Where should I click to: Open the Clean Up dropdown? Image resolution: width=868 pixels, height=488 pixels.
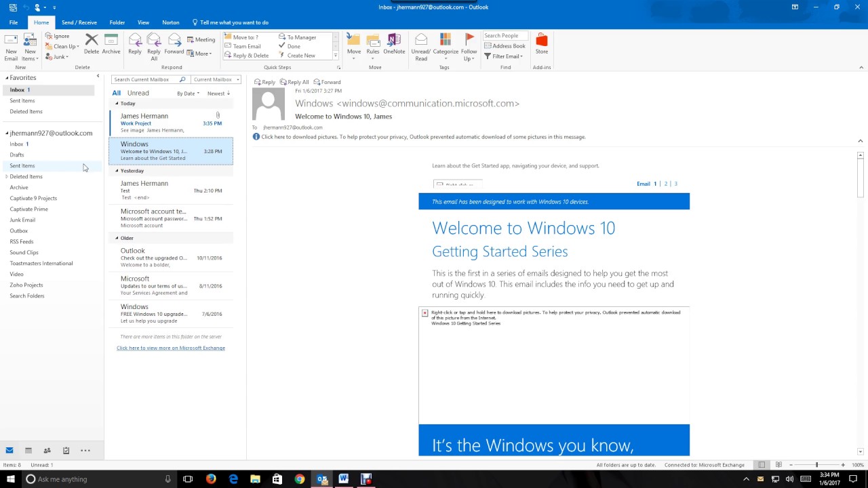pos(62,46)
